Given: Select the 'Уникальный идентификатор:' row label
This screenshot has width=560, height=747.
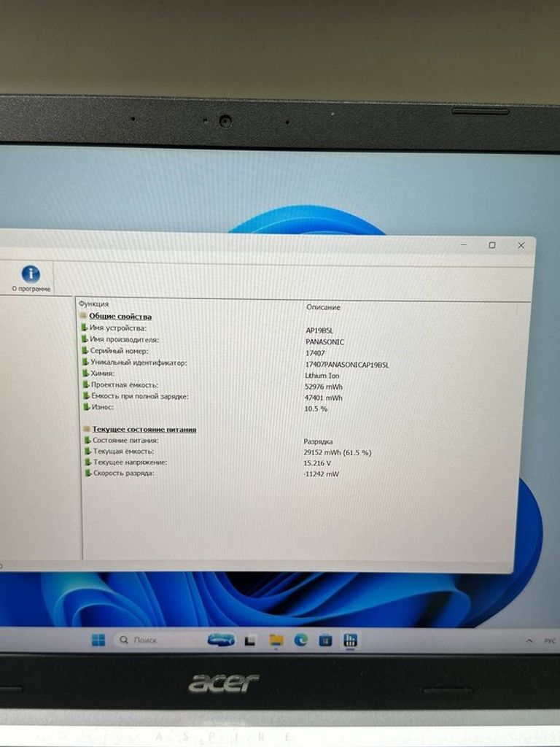Looking at the screenshot, I should [x=139, y=362].
